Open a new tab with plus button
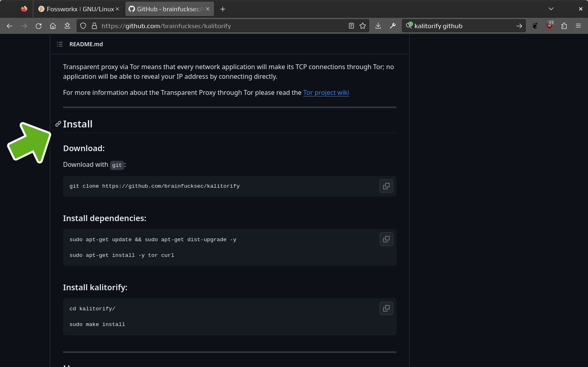 [x=223, y=9]
